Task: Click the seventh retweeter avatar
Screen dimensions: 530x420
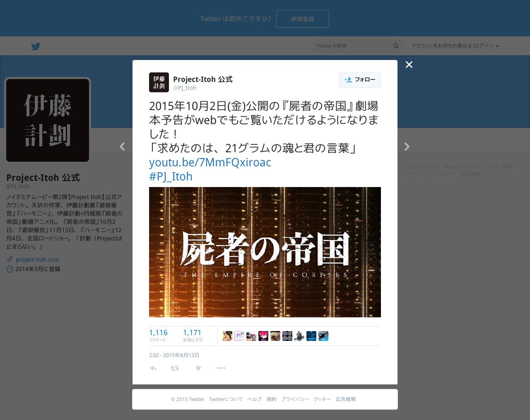Action: click(x=299, y=336)
